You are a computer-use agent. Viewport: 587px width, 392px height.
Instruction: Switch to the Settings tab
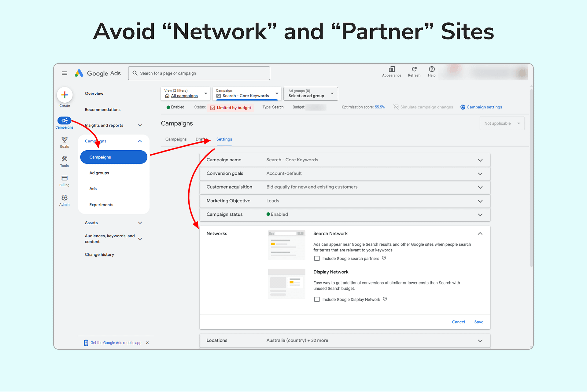pyautogui.click(x=224, y=139)
